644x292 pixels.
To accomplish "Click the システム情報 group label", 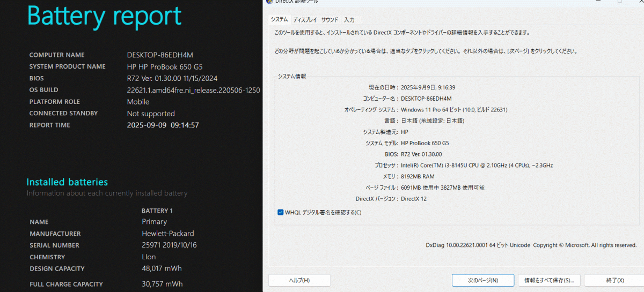I will (x=292, y=77).
